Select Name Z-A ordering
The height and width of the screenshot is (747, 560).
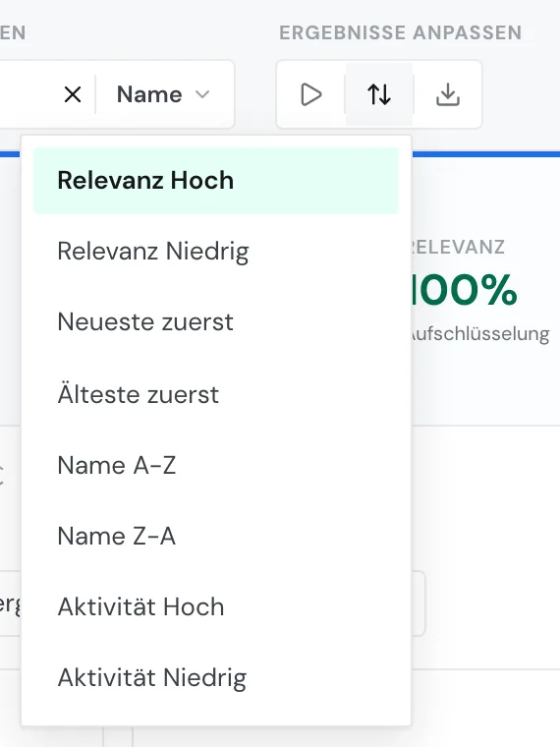(x=216, y=536)
